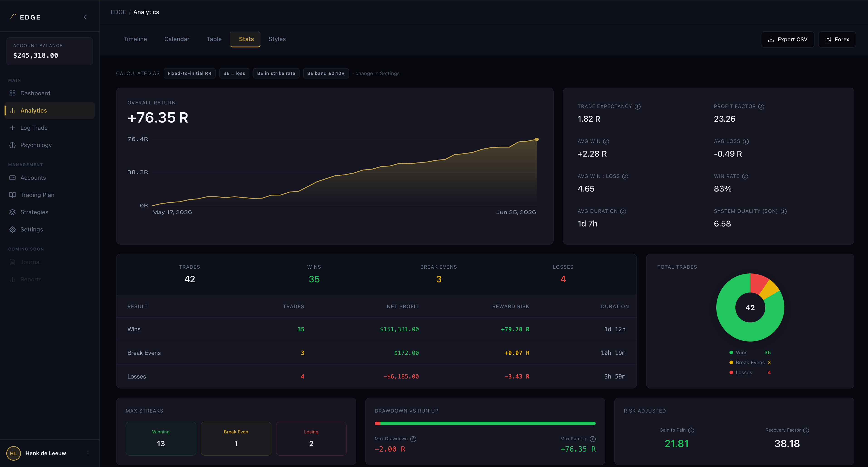Click the Analytics bar chart icon
This screenshot has width=868, height=467.
pyautogui.click(x=12, y=111)
